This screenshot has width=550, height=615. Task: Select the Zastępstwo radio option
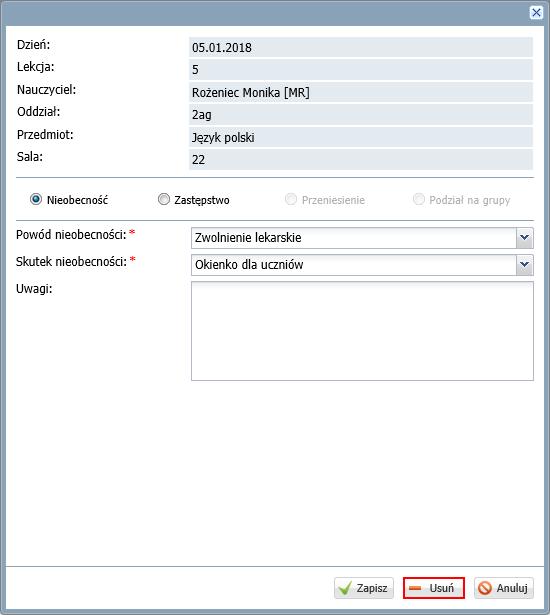tap(164, 199)
